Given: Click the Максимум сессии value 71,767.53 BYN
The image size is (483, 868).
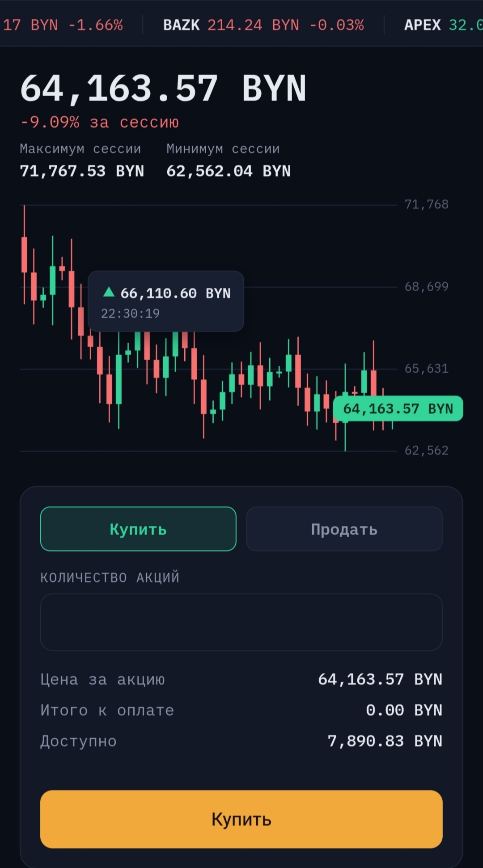Looking at the screenshot, I should tap(82, 171).
